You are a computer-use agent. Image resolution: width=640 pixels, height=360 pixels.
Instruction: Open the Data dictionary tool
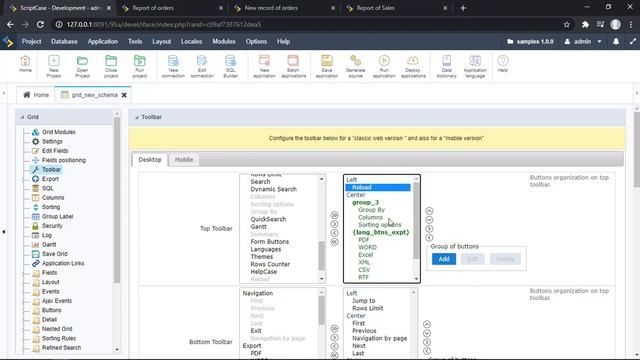447,67
